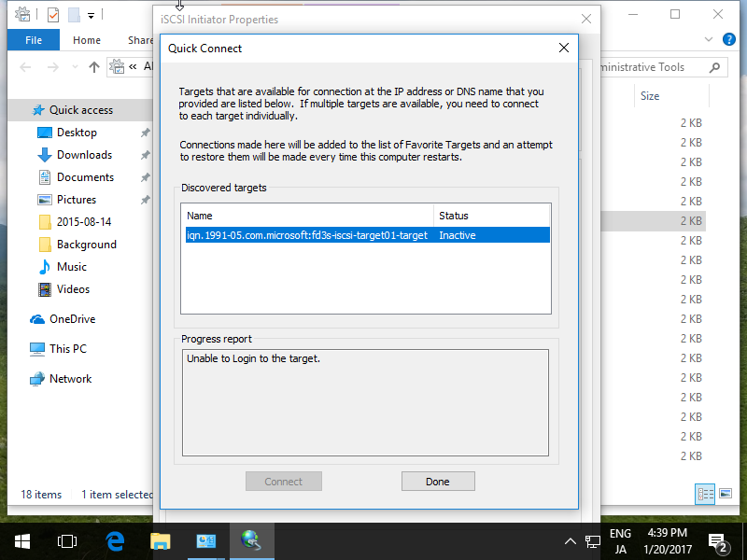This screenshot has width=747, height=560.
Task: Click the Size column header in Explorer
Action: click(x=671, y=96)
